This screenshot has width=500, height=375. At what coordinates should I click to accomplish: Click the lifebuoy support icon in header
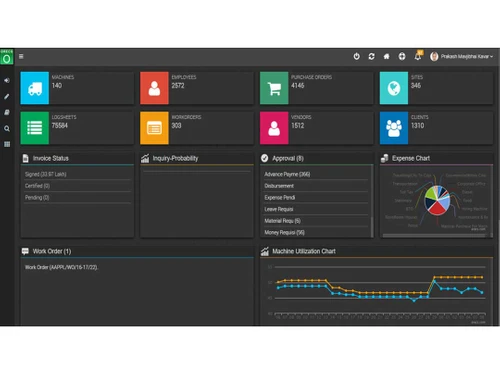click(x=402, y=56)
